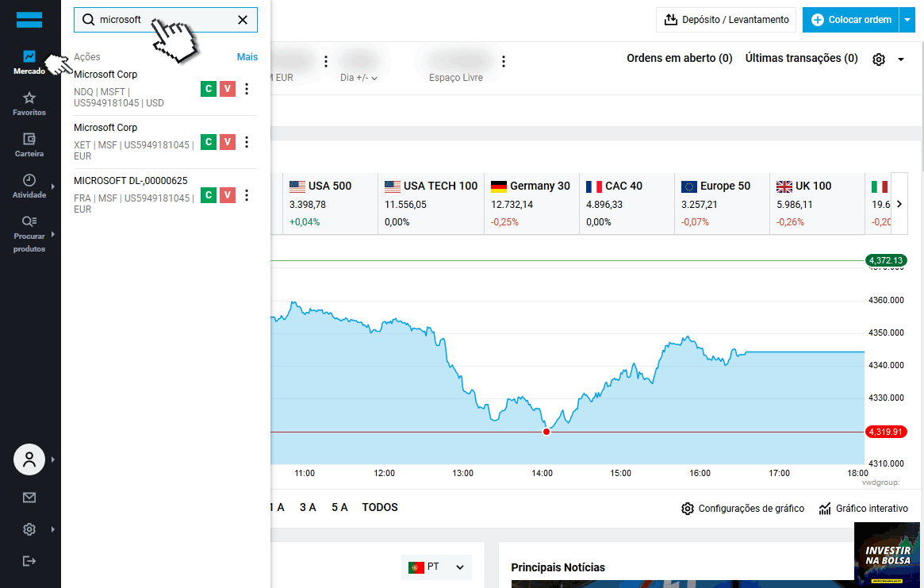Switch to Ordens em aberto tab

point(680,58)
